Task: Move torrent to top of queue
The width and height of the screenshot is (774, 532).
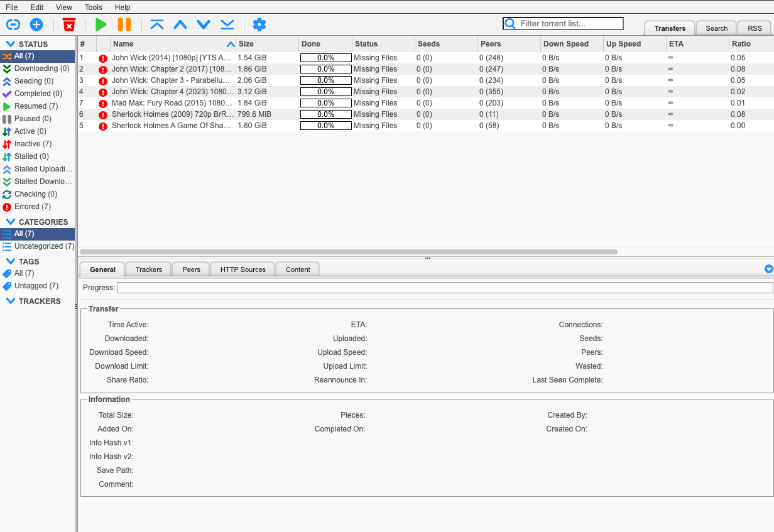Action: click(157, 24)
